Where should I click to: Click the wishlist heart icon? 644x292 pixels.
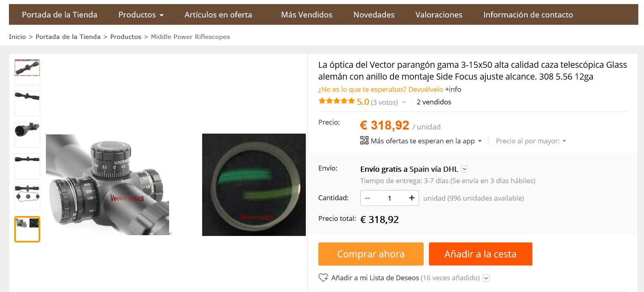click(323, 278)
